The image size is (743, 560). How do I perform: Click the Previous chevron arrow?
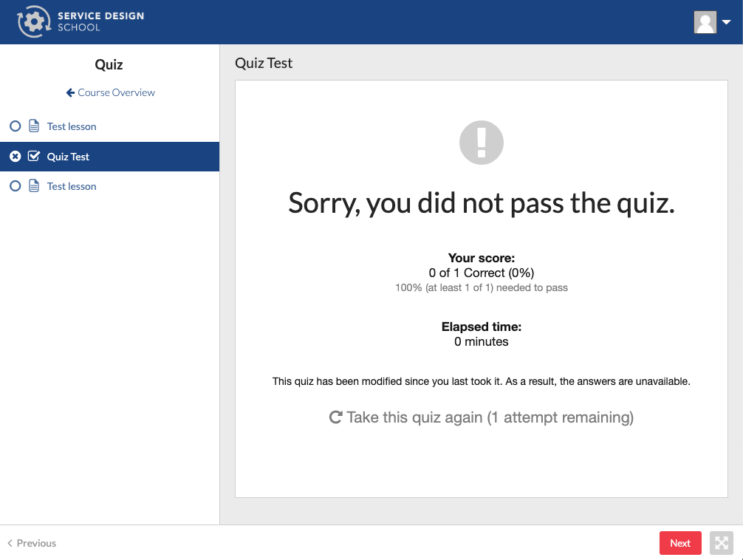10,543
